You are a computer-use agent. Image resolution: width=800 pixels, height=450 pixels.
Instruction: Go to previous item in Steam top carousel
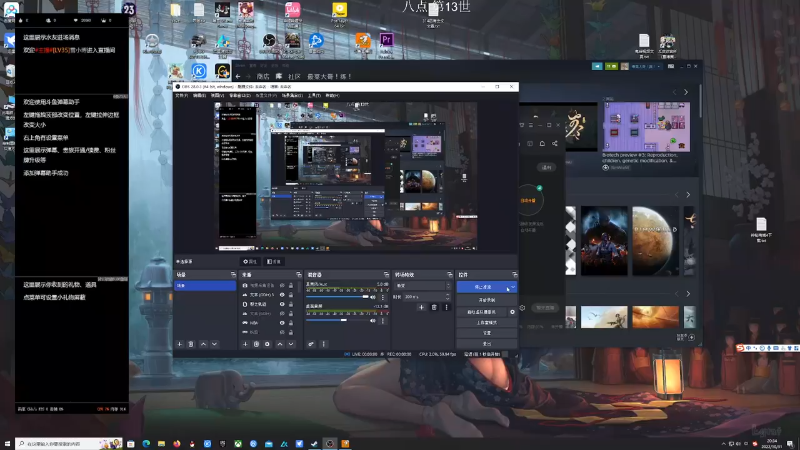[x=674, y=92]
